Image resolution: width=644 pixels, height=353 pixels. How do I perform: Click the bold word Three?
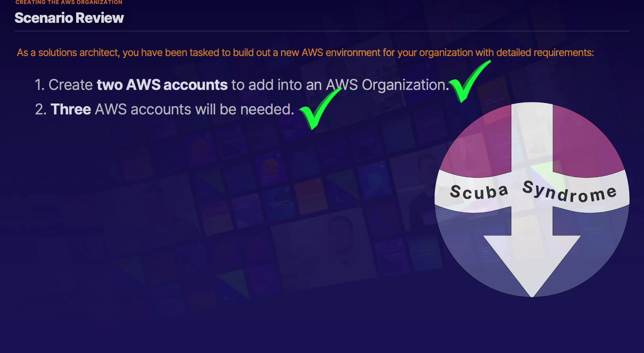coord(70,109)
